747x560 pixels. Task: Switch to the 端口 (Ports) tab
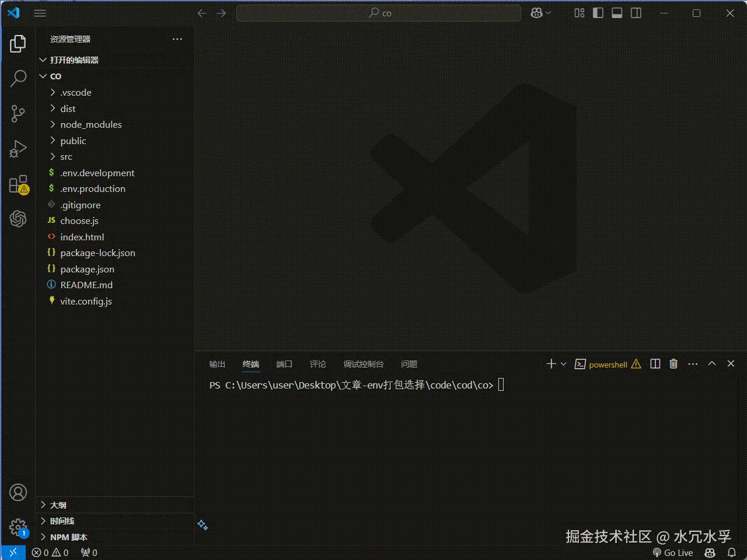tap(284, 364)
